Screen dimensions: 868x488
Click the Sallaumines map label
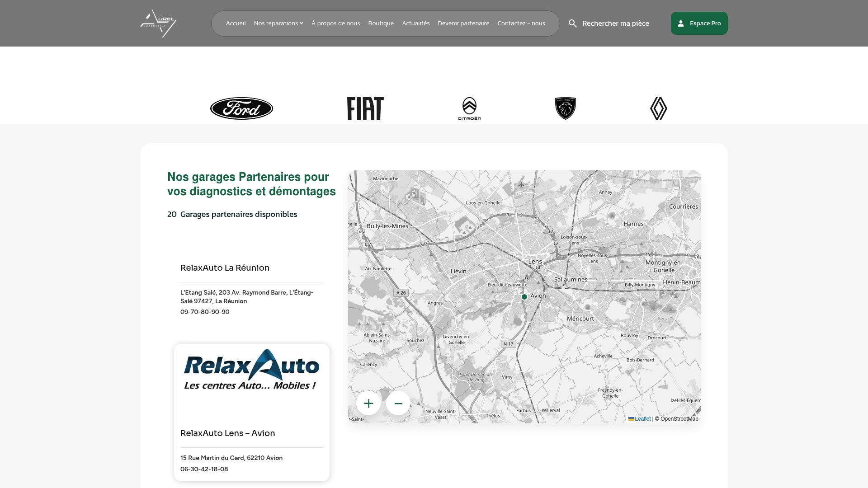click(x=571, y=280)
